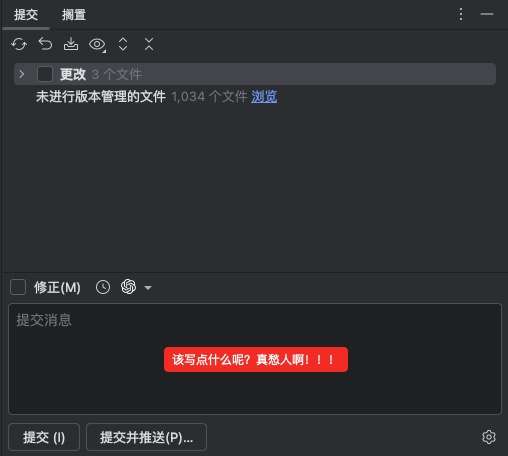Click the 提交并推送(P)... button
508x456 pixels.
point(146,437)
